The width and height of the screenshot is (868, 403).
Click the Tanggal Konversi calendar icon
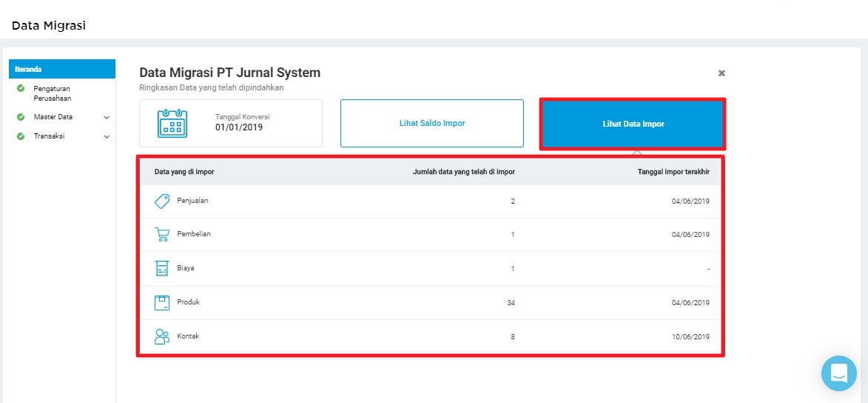pyautogui.click(x=172, y=124)
